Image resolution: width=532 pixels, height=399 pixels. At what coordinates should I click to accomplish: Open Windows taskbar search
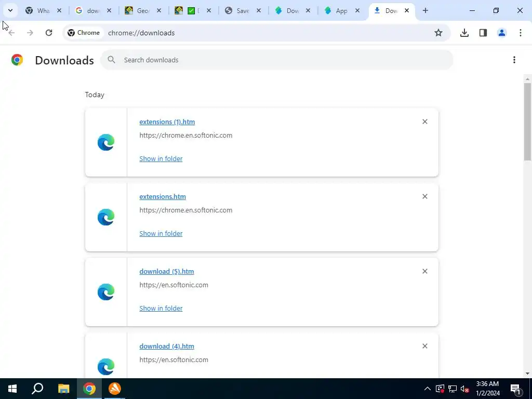37,389
